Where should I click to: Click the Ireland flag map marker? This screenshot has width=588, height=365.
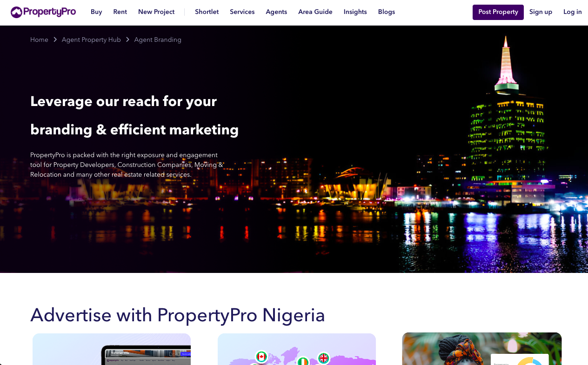[x=303, y=361]
